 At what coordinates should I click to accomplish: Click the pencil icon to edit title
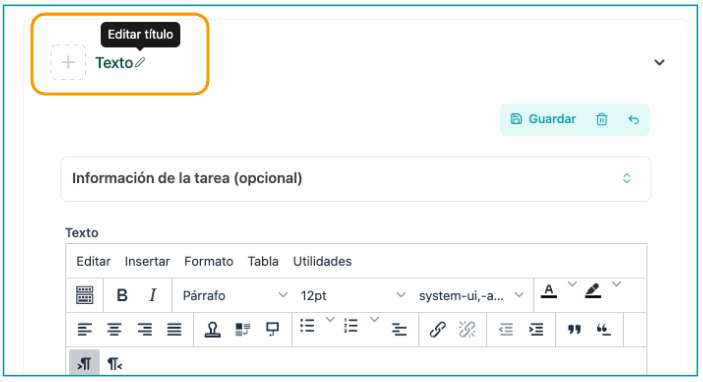140,62
